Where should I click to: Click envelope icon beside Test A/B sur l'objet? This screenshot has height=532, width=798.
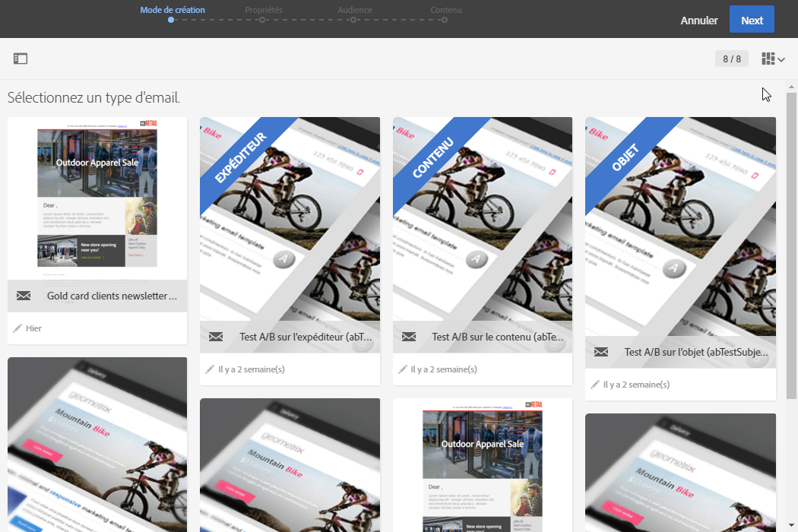tap(601, 352)
